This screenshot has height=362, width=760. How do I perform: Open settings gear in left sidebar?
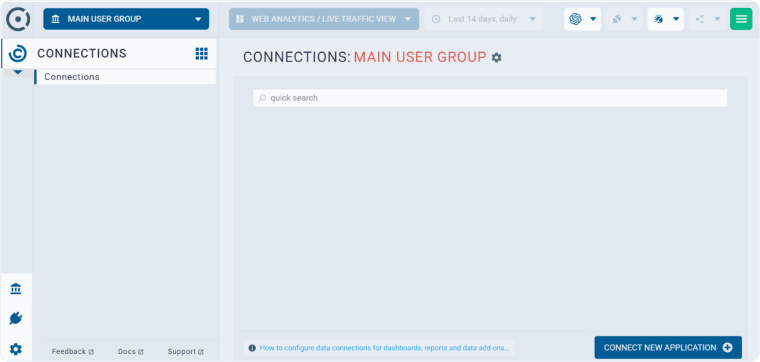click(16, 349)
